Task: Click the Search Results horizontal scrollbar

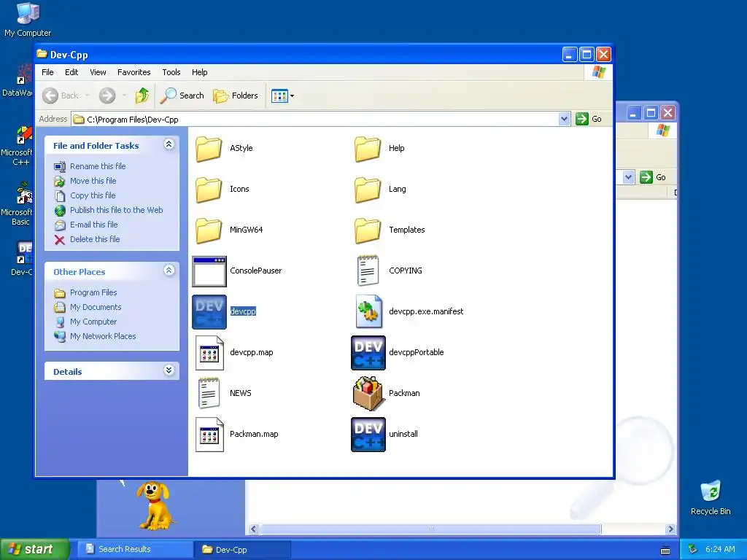Action: [x=430, y=529]
